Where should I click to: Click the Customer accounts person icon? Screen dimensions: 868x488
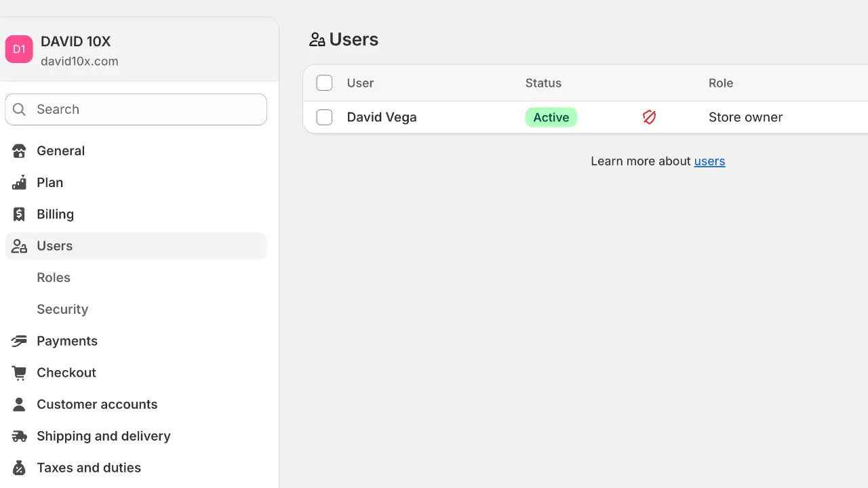tap(19, 405)
